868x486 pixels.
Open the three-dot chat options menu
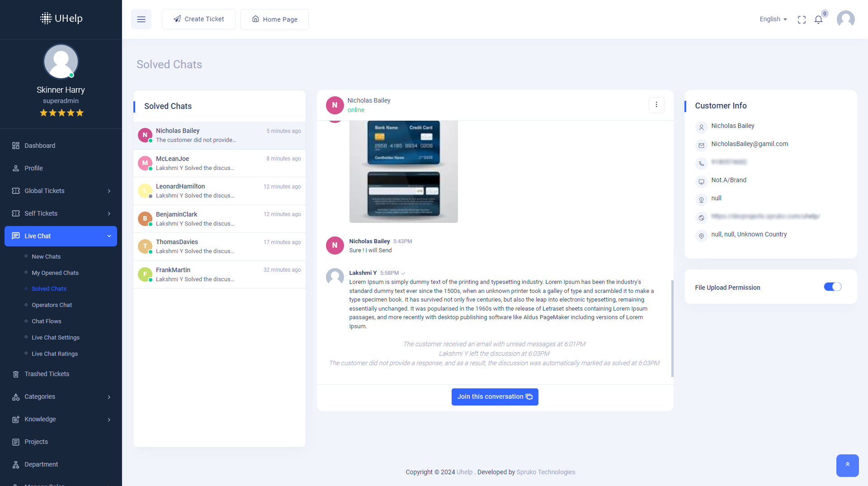[656, 105]
